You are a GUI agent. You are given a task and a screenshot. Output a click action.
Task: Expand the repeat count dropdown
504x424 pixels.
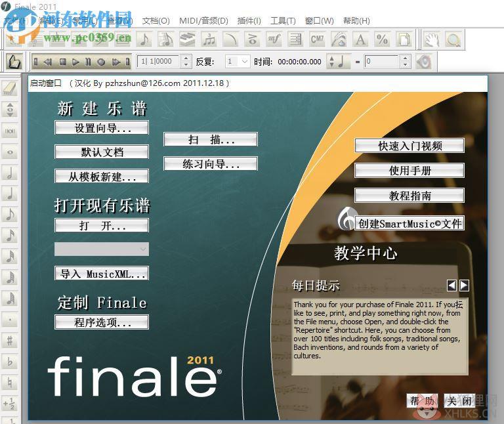[245, 61]
